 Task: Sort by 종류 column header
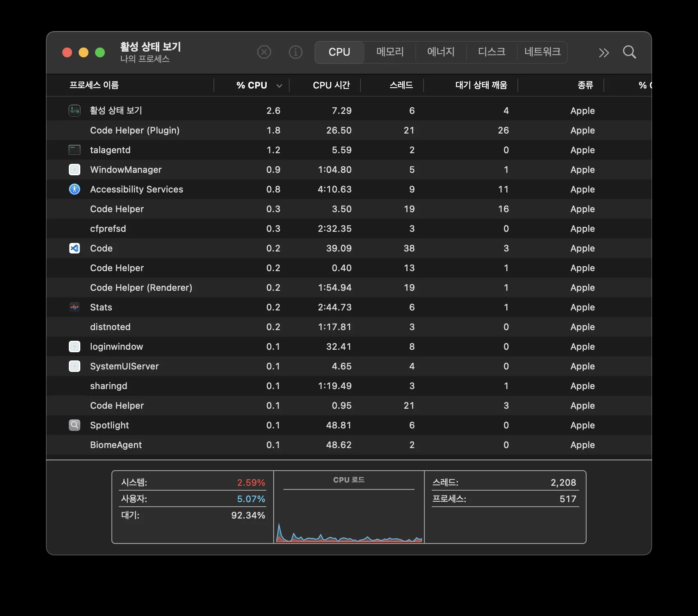(561, 85)
